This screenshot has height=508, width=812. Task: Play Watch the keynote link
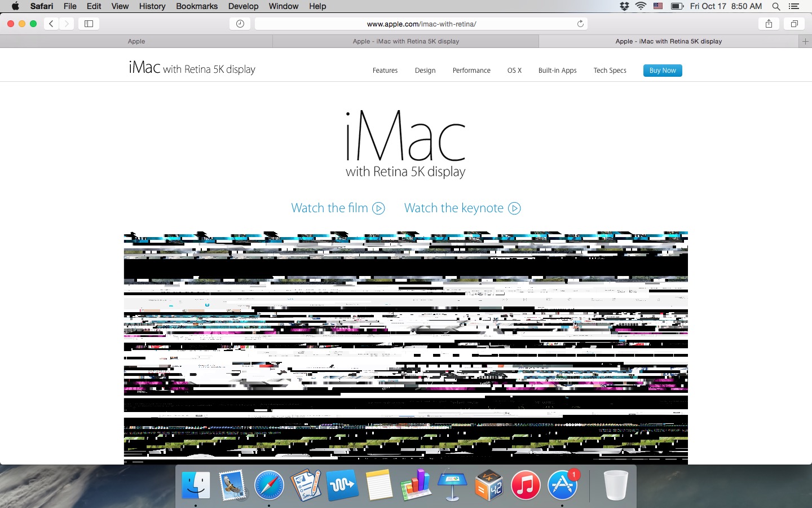click(462, 208)
